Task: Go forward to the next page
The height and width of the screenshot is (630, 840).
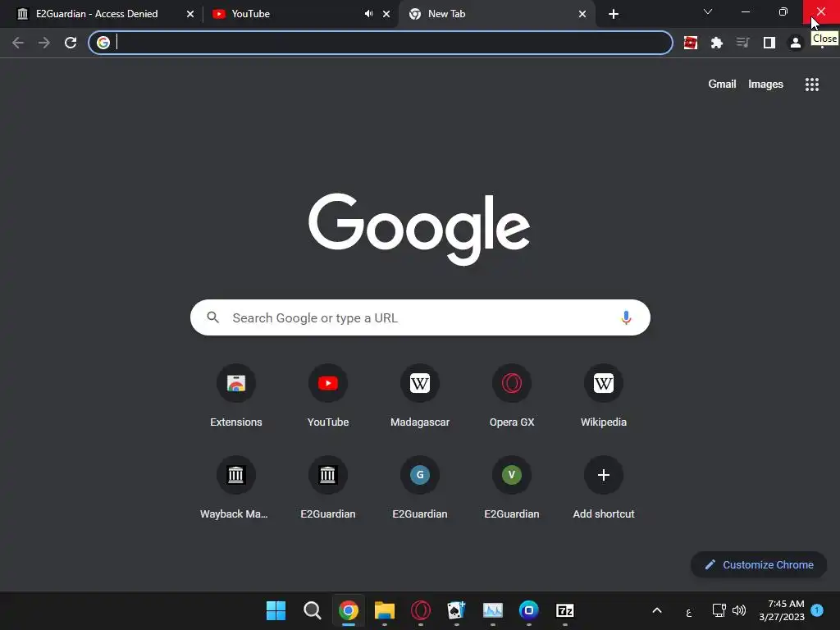Action: (44, 43)
